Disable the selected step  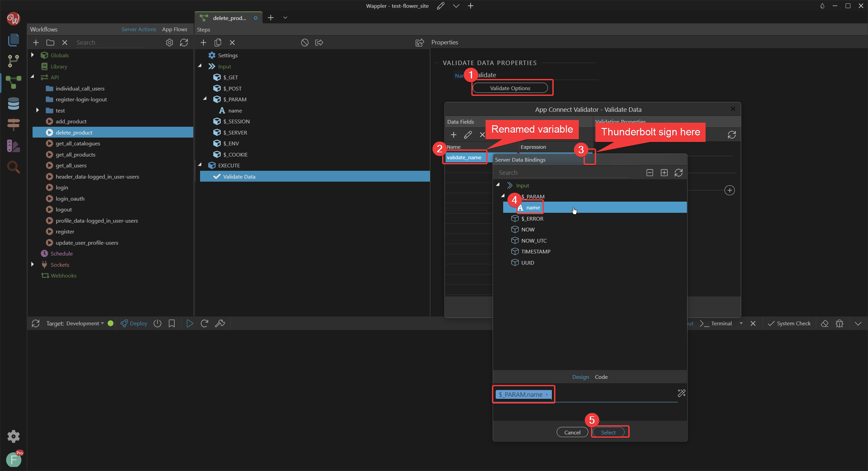click(x=304, y=42)
